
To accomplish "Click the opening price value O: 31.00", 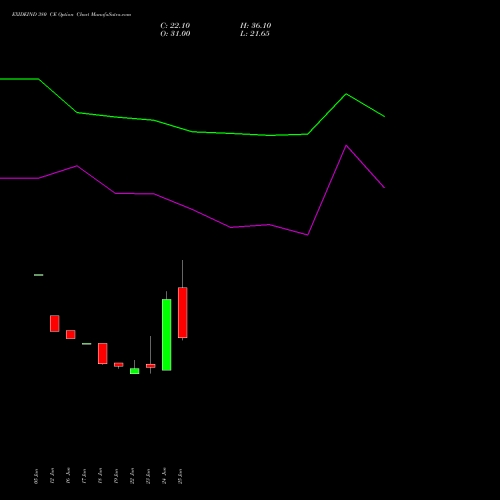I will click(175, 34).
